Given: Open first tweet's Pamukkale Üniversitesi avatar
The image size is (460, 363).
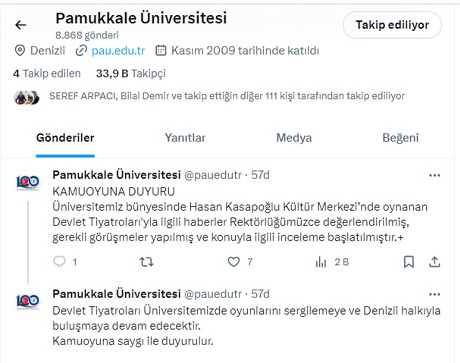Looking at the screenshot, I should click(x=28, y=182).
